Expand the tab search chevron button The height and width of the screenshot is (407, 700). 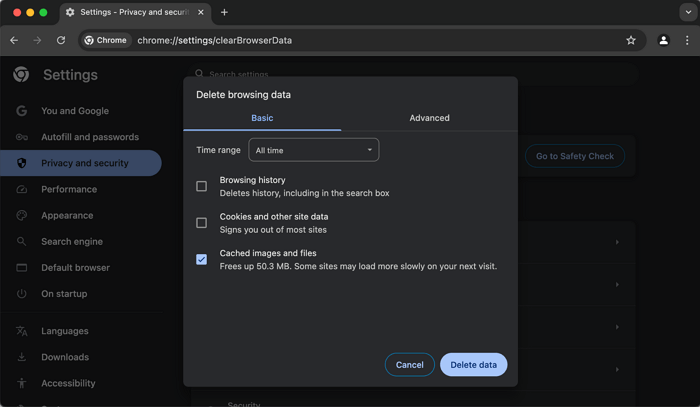coord(688,12)
